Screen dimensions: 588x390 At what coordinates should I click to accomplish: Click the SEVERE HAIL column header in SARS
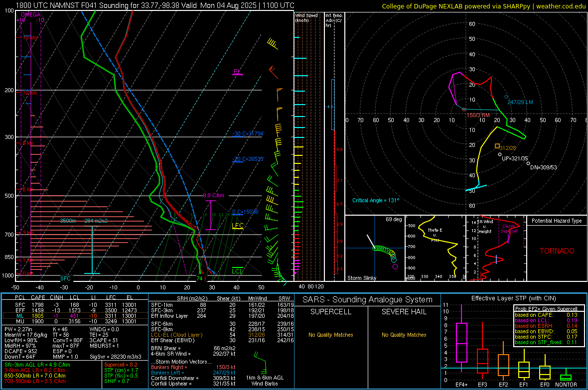[x=404, y=312]
